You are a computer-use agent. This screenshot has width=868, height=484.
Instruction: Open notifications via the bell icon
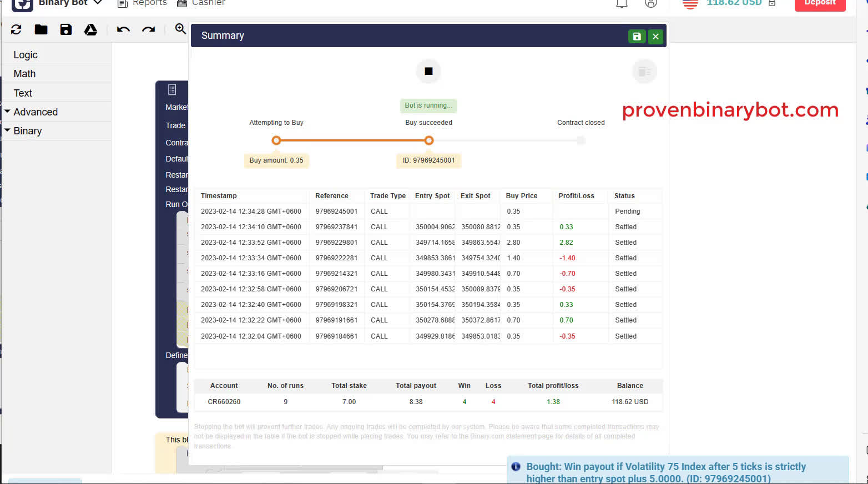(621, 4)
